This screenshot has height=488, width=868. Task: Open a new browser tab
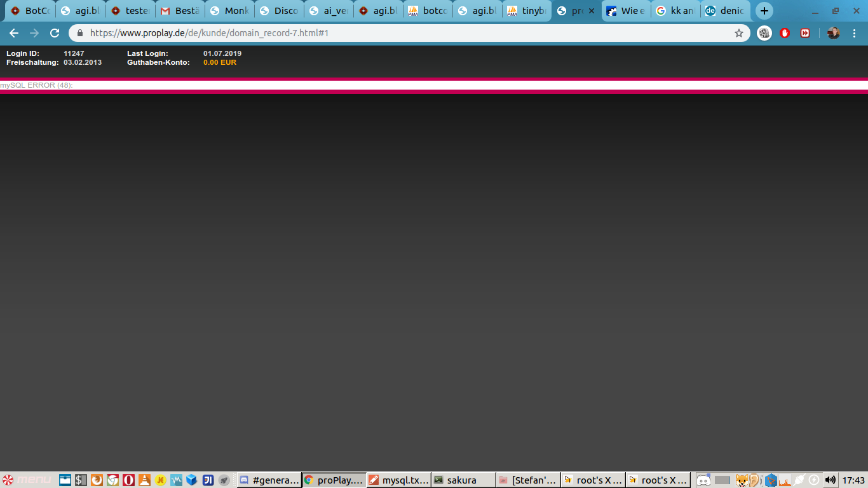click(764, 11)
